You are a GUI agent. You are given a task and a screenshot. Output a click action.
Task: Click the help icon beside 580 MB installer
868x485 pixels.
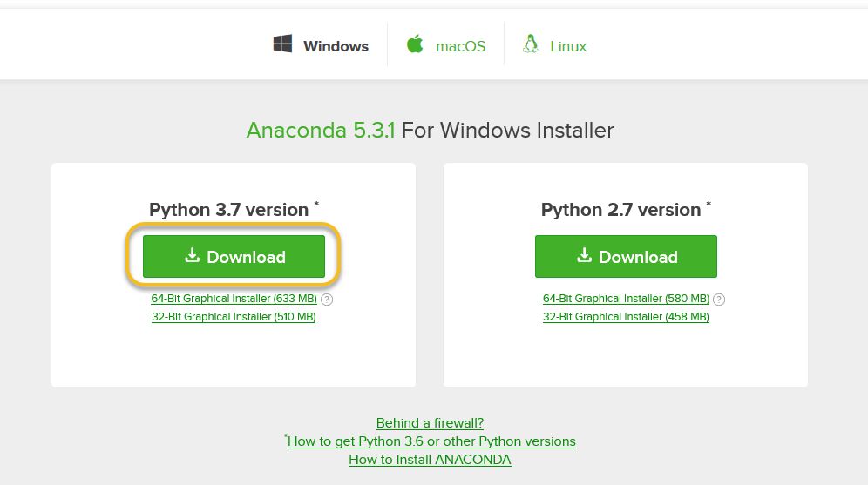coord(718,300)
